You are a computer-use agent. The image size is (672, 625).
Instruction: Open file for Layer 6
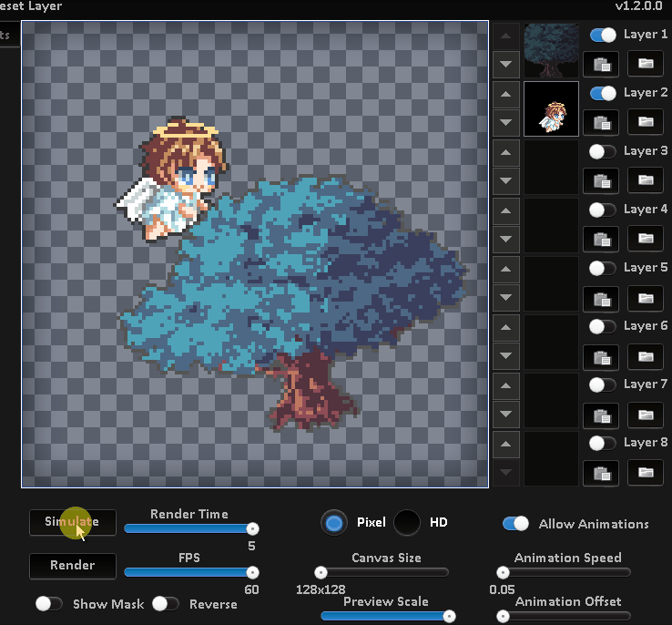pyautogui.click(x=646, y=356)
